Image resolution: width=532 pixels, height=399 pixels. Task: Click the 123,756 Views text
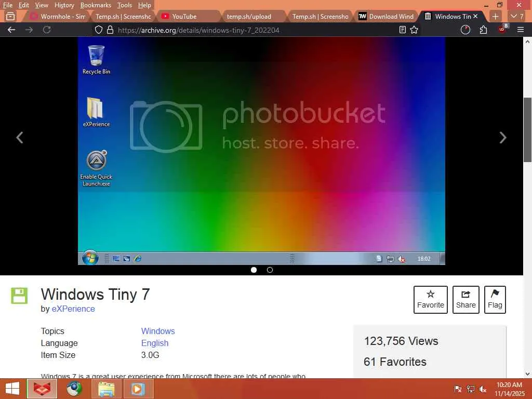click(401, 341)
